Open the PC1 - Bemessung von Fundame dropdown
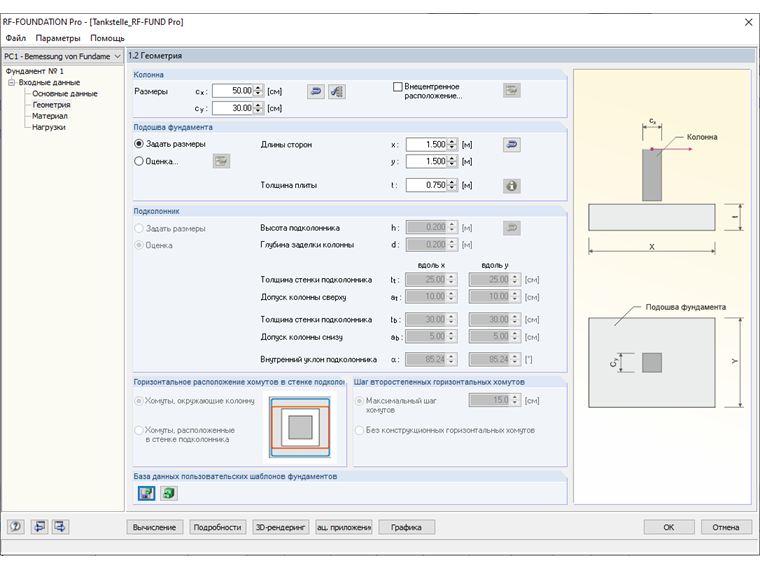760x570 pixels. point(63,56)
